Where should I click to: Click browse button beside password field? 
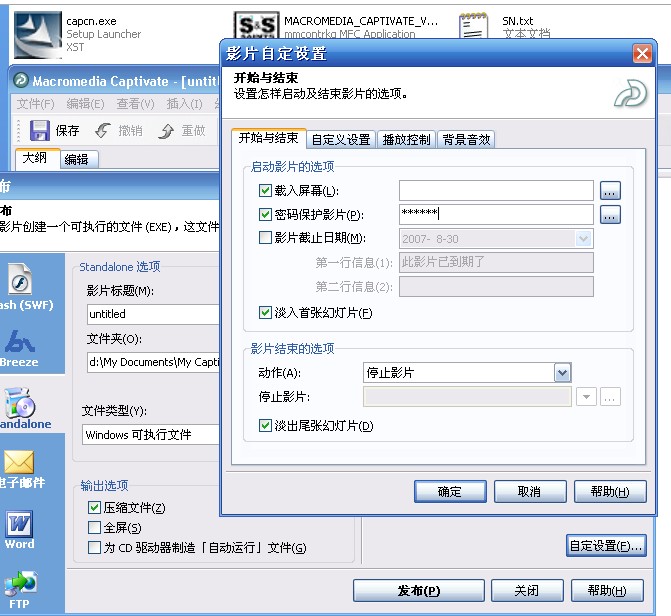pos(610,214)
